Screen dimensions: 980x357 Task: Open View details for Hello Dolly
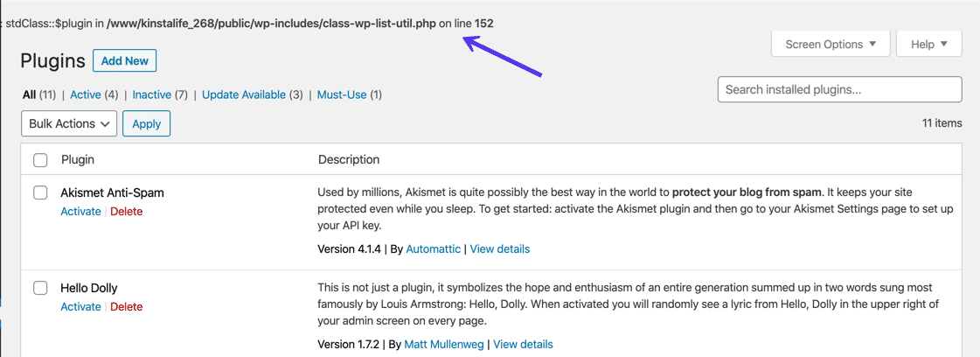[523, 345]
